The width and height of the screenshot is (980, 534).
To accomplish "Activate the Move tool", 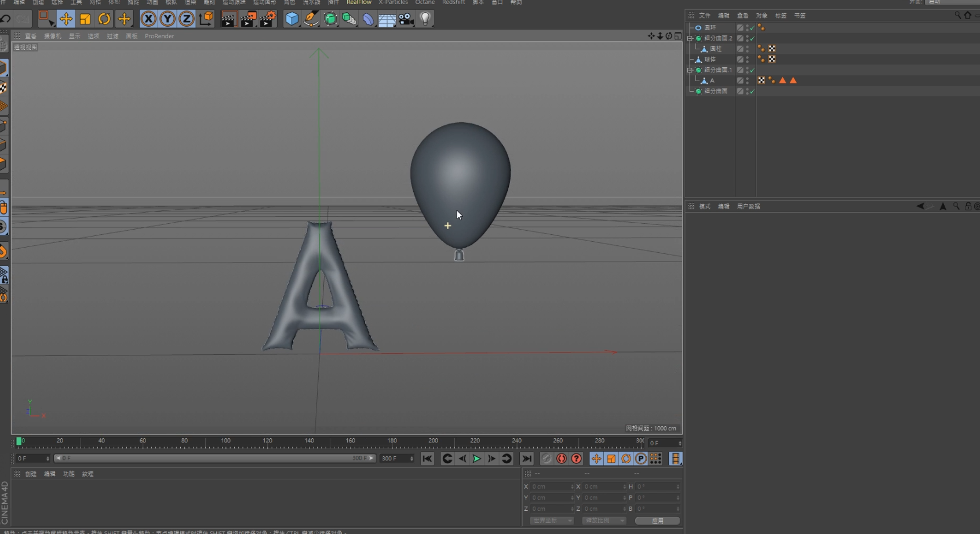I will (x=66, y=19).
